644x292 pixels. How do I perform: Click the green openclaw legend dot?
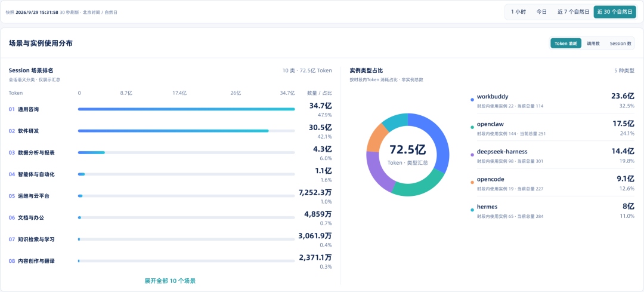(472, 127)
